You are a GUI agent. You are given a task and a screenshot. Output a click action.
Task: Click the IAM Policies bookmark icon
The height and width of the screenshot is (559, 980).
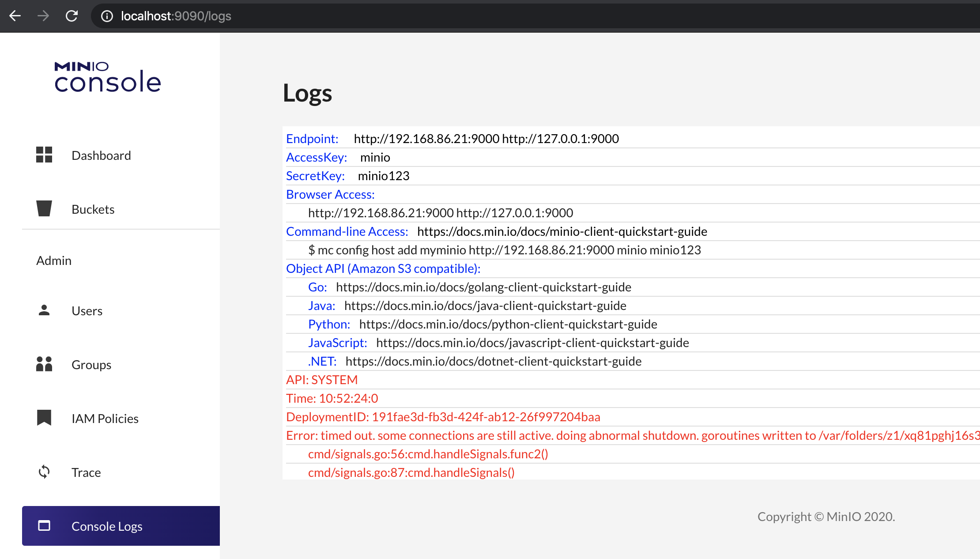(44, 418)
